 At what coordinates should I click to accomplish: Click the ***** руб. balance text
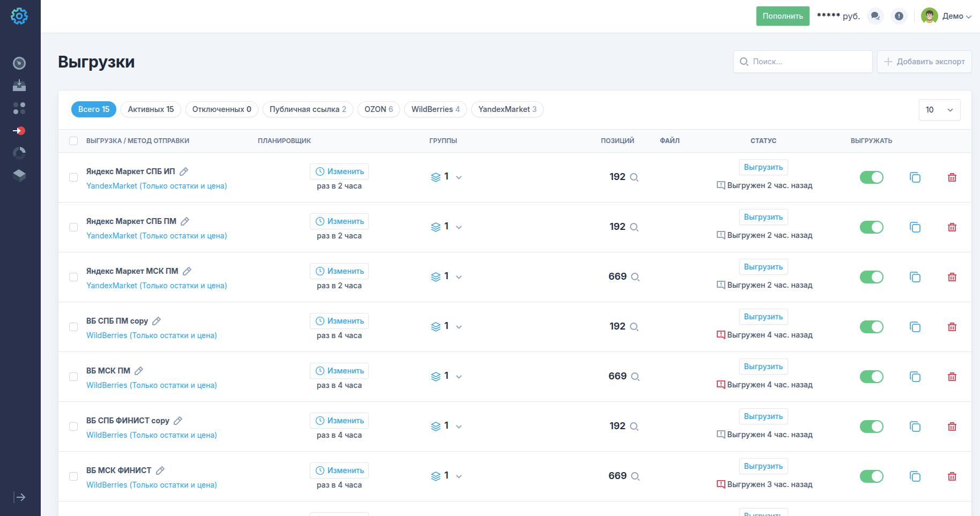[x=838, y=16]
